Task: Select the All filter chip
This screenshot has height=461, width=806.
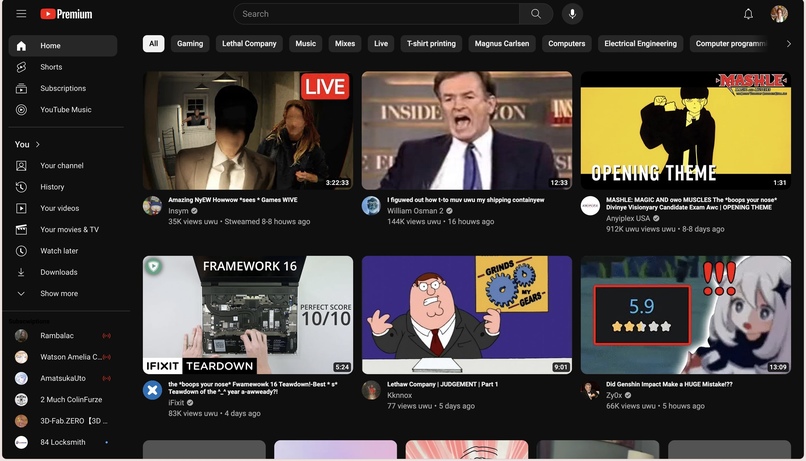Action: tap(153, 44)
